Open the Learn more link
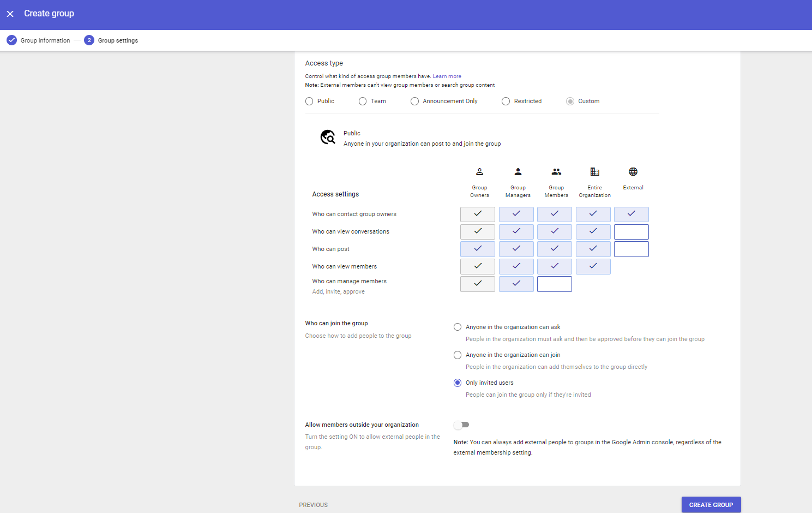The image size is (812, 513). pyautogui.click(x=447, y=76)
